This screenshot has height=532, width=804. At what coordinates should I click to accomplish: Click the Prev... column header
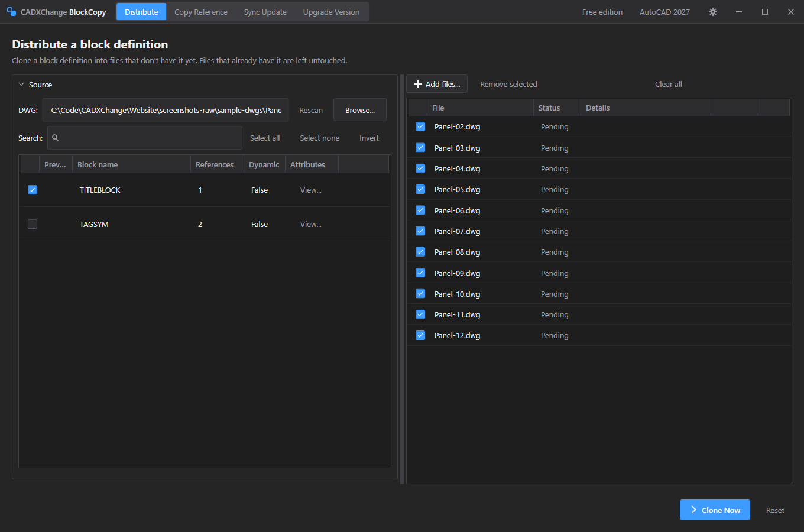(x=56, y=164)
